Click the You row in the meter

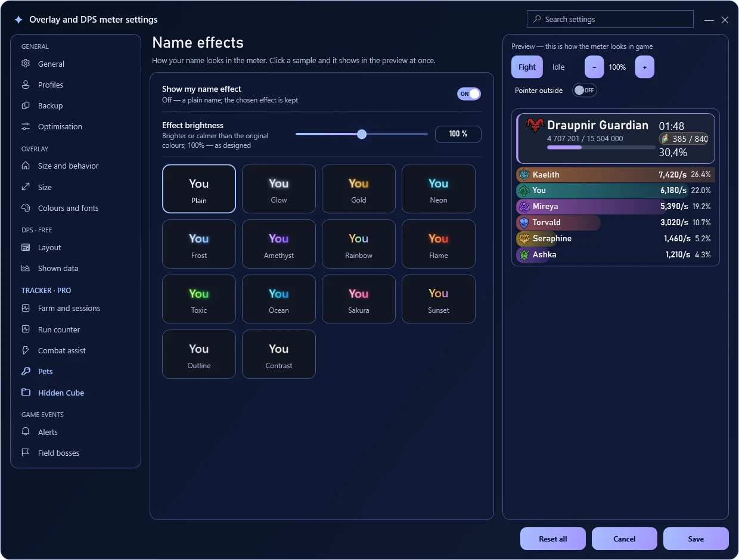coord(615,191)
